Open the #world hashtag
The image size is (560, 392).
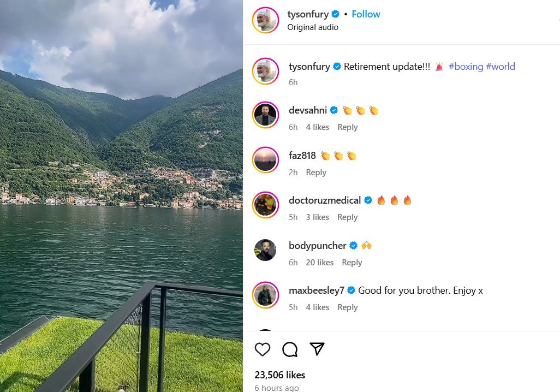tap(501, 67)
